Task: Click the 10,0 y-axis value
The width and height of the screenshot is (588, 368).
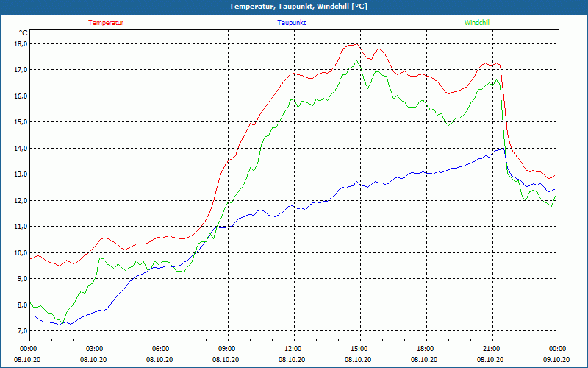Action: click(21, 252)
